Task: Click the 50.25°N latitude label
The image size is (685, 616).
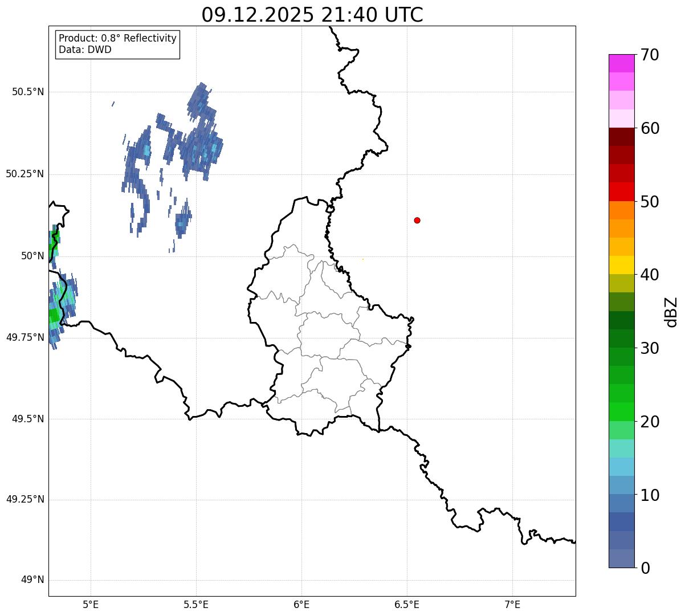Action: tap(25, 174)
